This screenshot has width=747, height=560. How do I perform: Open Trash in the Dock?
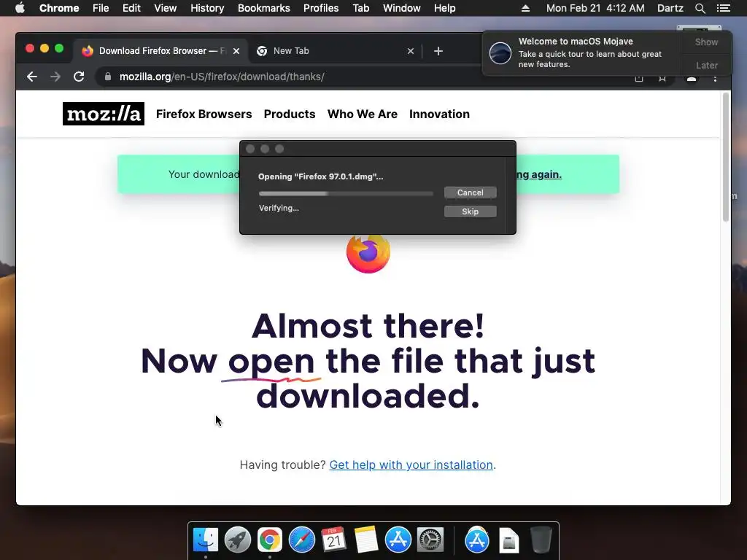point(541,540)
